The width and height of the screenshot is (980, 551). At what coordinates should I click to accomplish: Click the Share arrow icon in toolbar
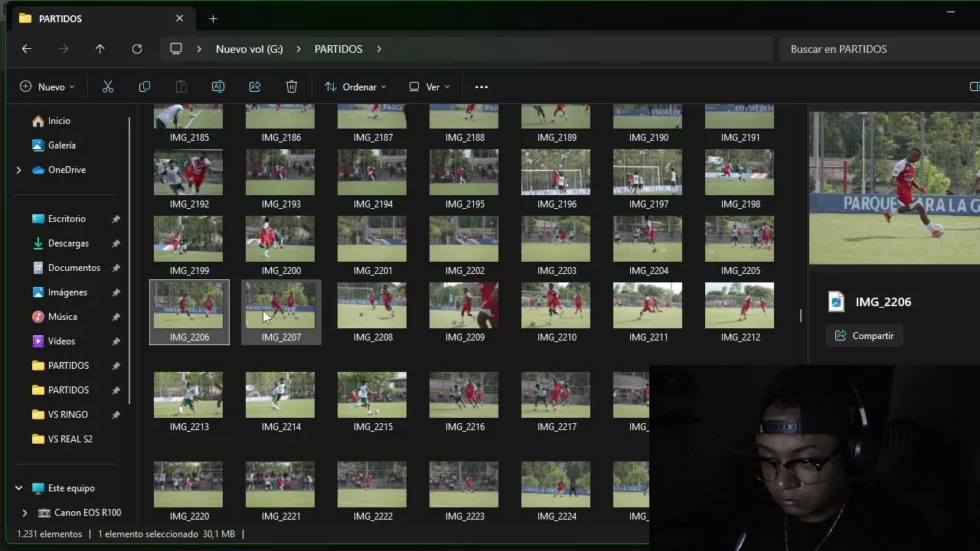(x=255, y=86)
